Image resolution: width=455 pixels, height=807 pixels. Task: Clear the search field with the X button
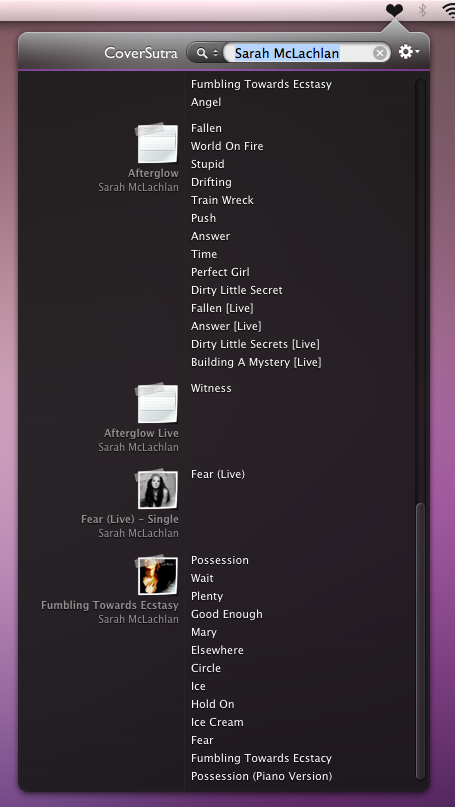[x=380, y=52]
